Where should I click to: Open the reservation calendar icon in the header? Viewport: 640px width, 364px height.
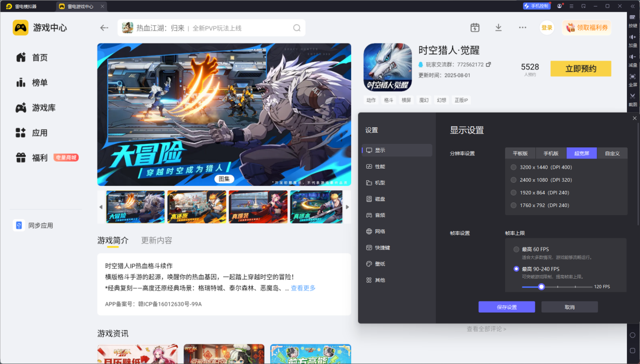[x=475, y=28]
